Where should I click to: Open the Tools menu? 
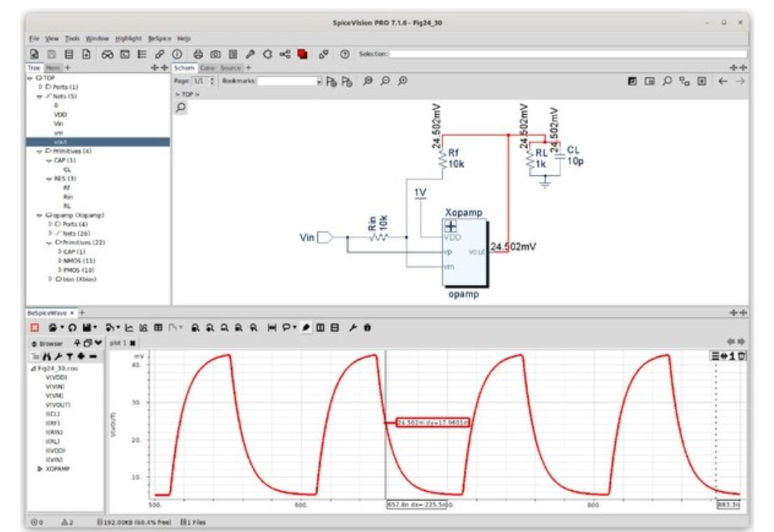72,38
